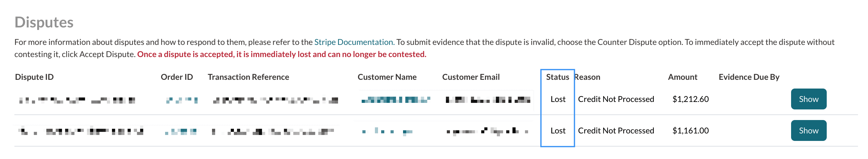Click the Customer Email column header
Screen dimensions: 868x159
(x=471, y=77)
